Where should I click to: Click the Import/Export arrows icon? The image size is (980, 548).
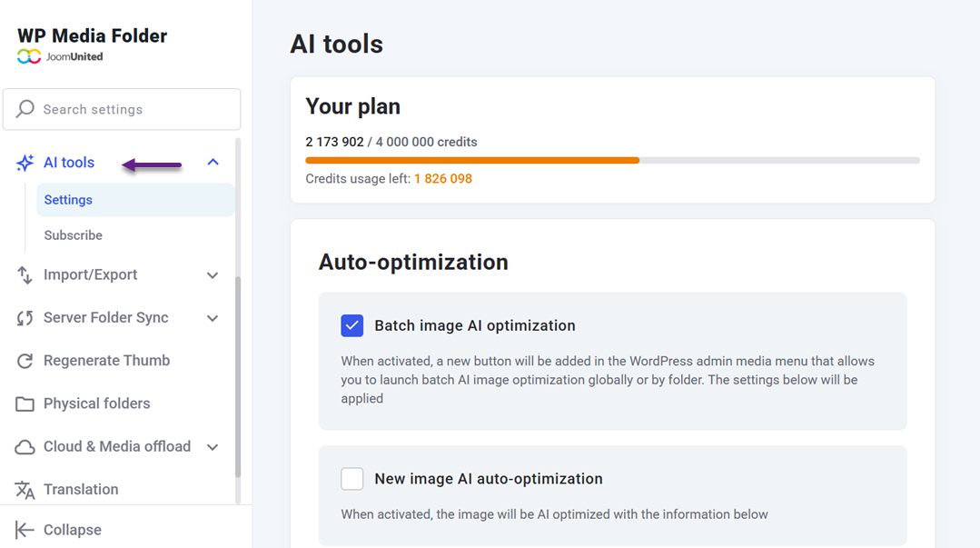click(25, 274)
